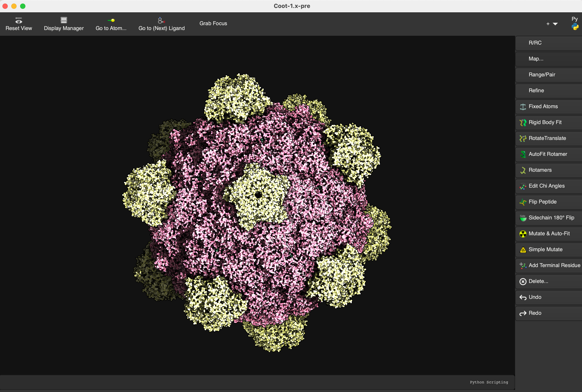Open the Display Manager
Viewport: 582px width, 392px height.
64,24
